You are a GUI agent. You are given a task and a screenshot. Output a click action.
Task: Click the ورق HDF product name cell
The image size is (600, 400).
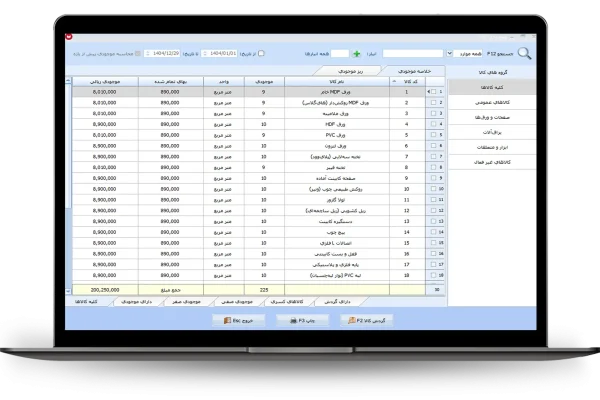click(337, 124)
